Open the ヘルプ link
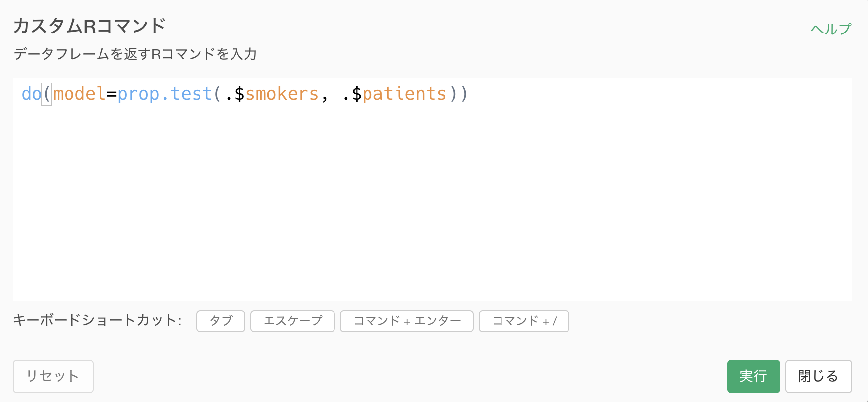 [x=831, y=29]
